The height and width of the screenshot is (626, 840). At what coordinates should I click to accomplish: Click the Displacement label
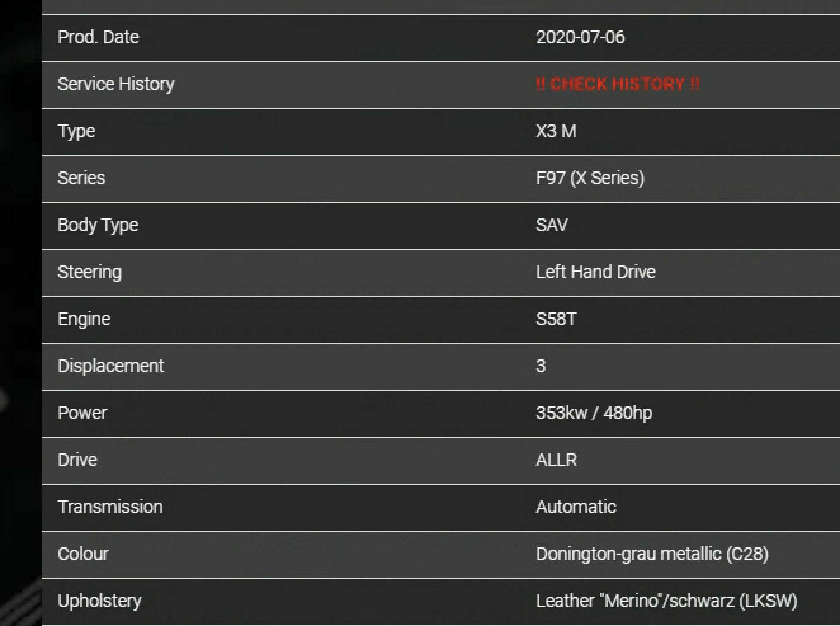click(x=110, y=366)
